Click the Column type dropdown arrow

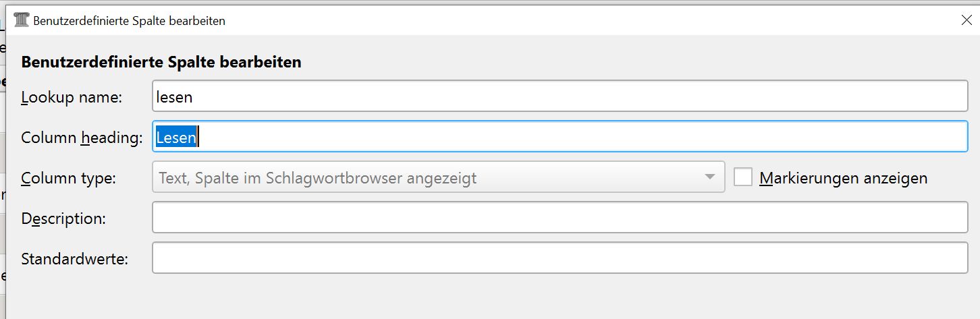click(709, 177)
